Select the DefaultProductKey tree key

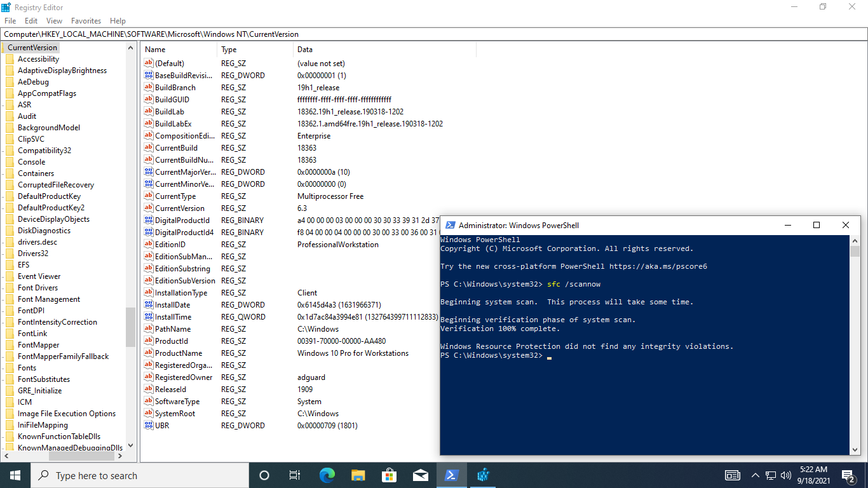pyautogui.click(x=49, y=196)
